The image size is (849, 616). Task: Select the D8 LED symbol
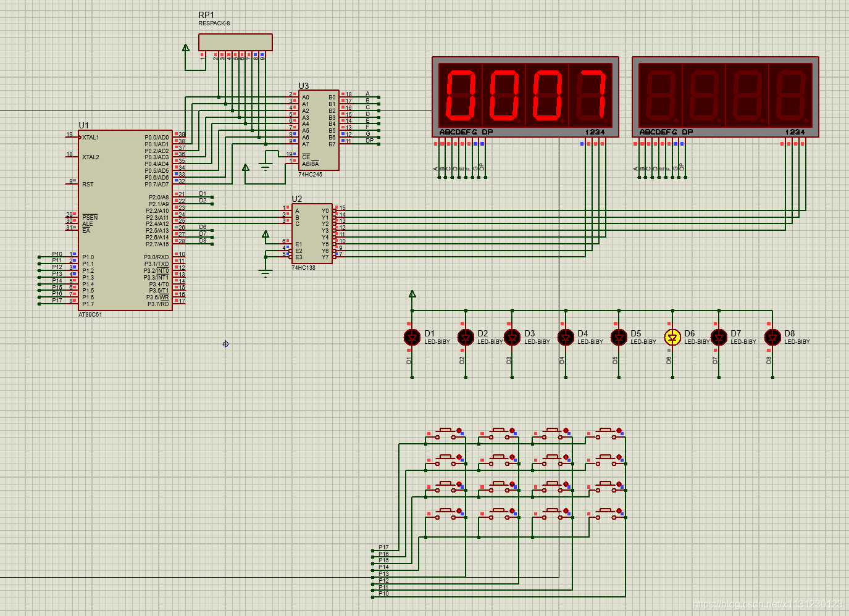coord(772,337)
